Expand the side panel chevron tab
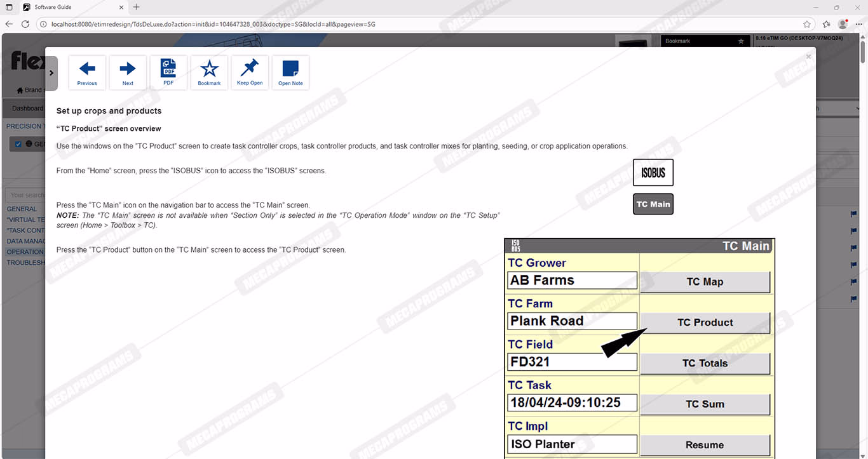This screenshot has width=868, height=459. (x=51, y=73)
